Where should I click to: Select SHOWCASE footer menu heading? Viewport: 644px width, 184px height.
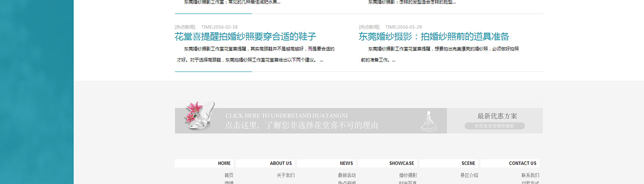pos(401,163)
